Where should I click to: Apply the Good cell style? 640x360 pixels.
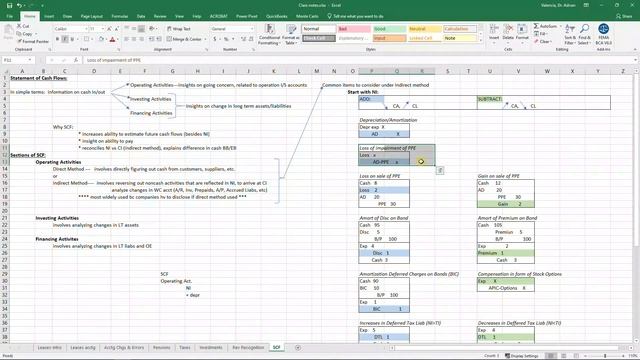[x=389, y=29]
